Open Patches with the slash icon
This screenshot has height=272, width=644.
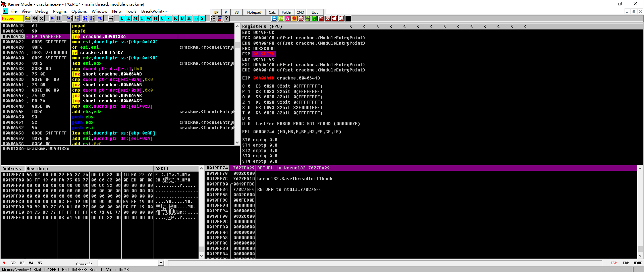point(169,18)
